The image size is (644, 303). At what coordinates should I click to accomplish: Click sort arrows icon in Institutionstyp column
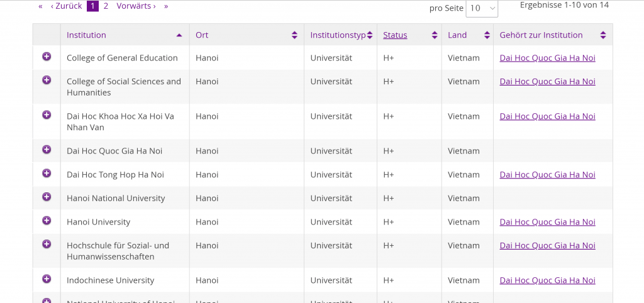tap(370, 35)
